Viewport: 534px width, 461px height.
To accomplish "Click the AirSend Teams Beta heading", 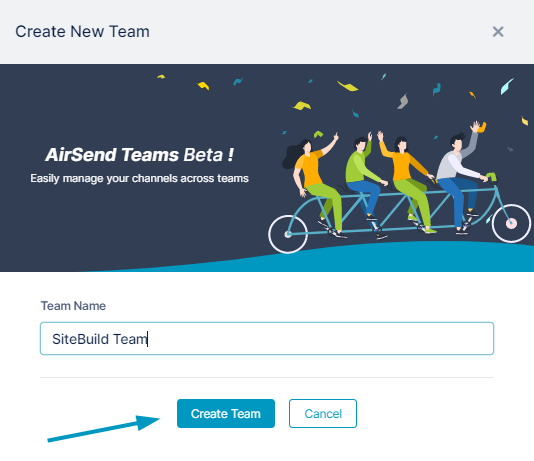I will (140, 155).
